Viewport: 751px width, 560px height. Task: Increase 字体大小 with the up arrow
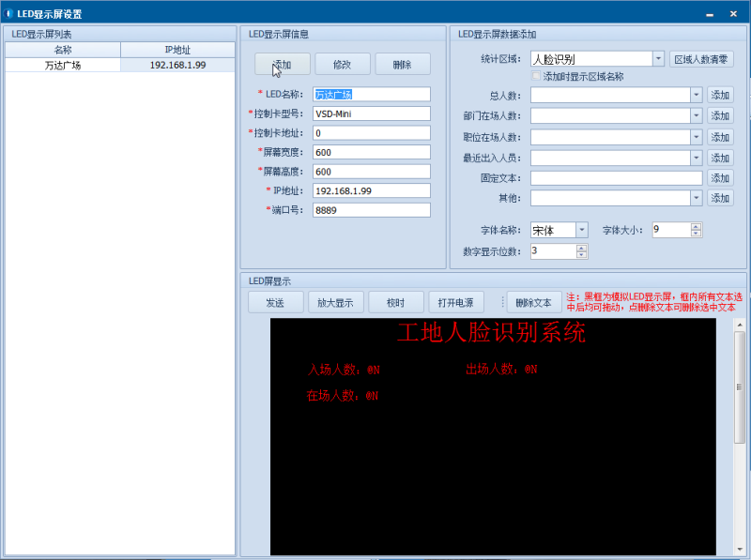696,226
